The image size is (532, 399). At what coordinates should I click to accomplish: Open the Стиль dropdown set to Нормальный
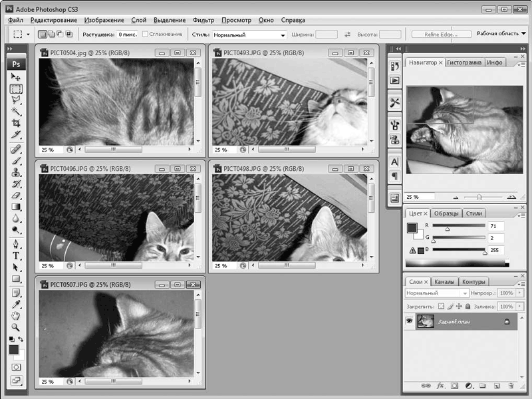(249, 34)
